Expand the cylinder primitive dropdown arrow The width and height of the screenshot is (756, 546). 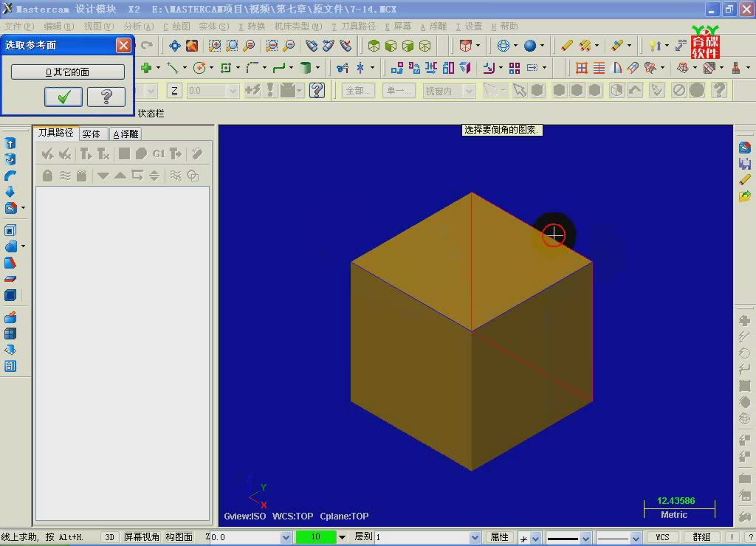[x=317, y=68]
